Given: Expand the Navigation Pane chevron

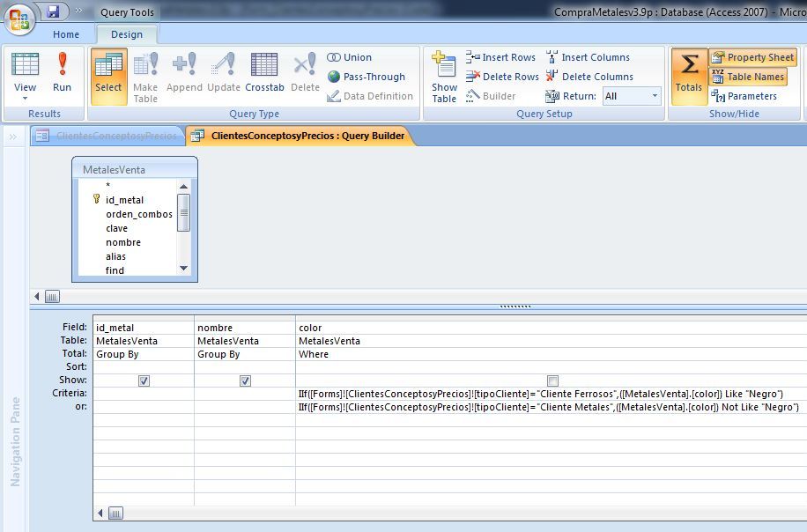Looking at the screenshot, I should tap(13, 137).
